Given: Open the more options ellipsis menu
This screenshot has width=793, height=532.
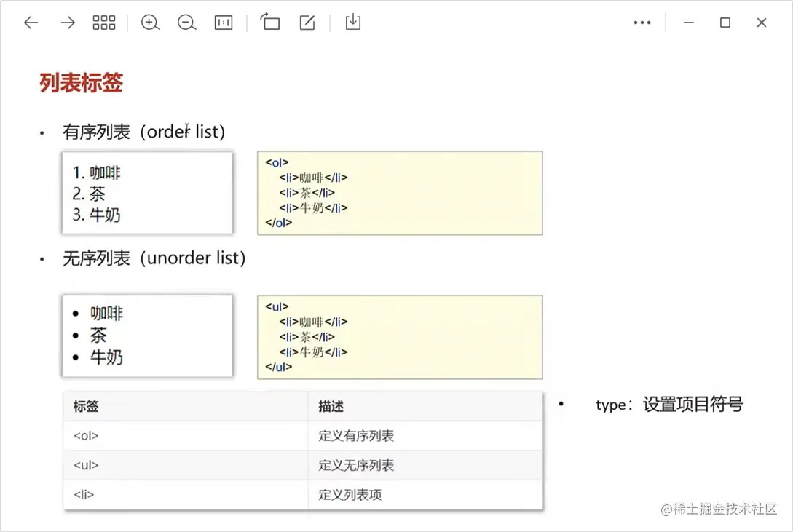Looking at the screenshot, I should 642,23.
